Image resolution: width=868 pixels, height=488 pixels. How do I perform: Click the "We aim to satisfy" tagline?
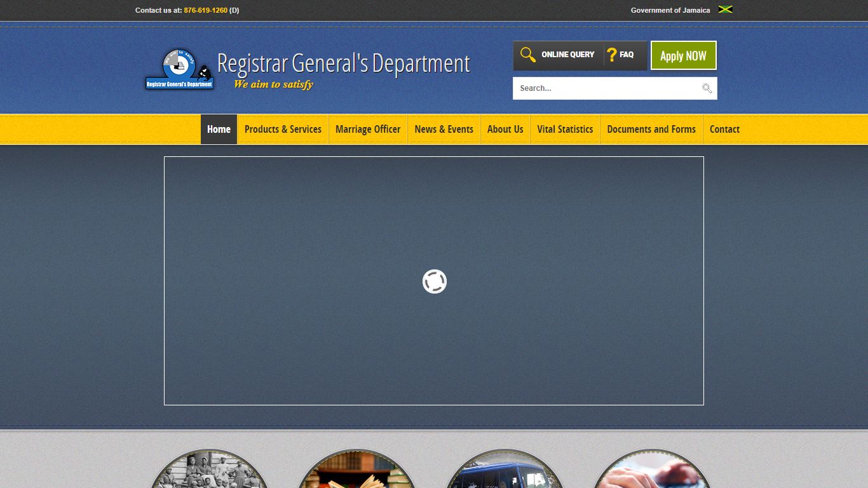point(273,85)
